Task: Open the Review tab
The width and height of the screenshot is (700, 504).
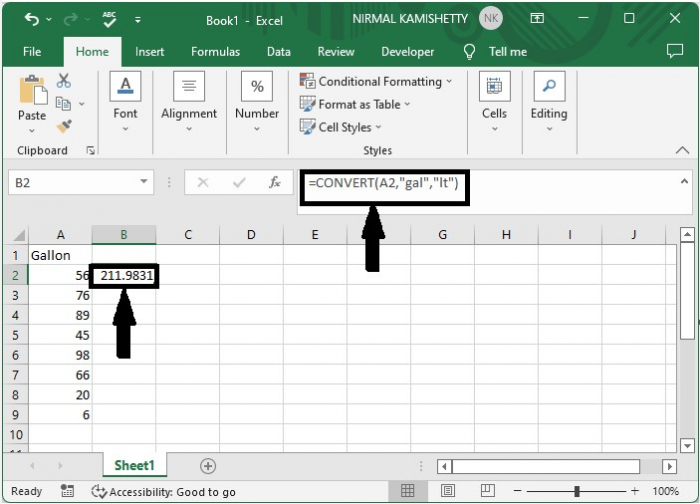Action: click(x=336, y=52)
